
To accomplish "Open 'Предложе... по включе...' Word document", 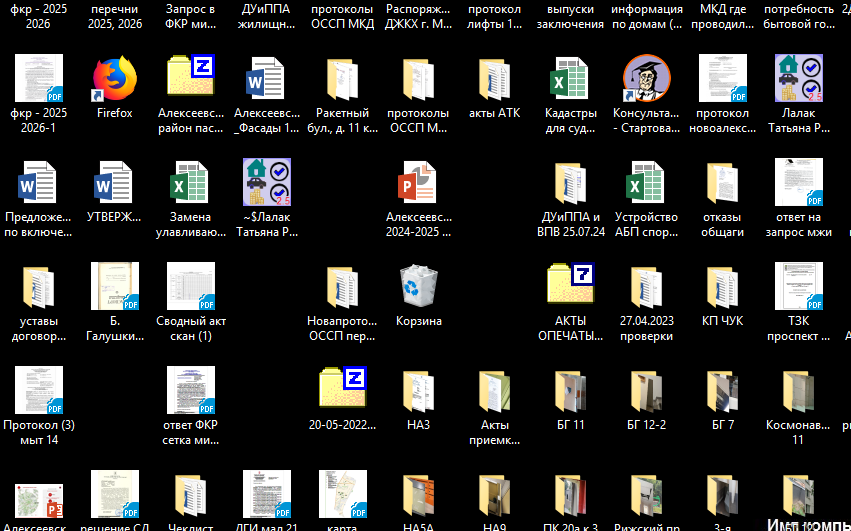I will click(39, 183).
